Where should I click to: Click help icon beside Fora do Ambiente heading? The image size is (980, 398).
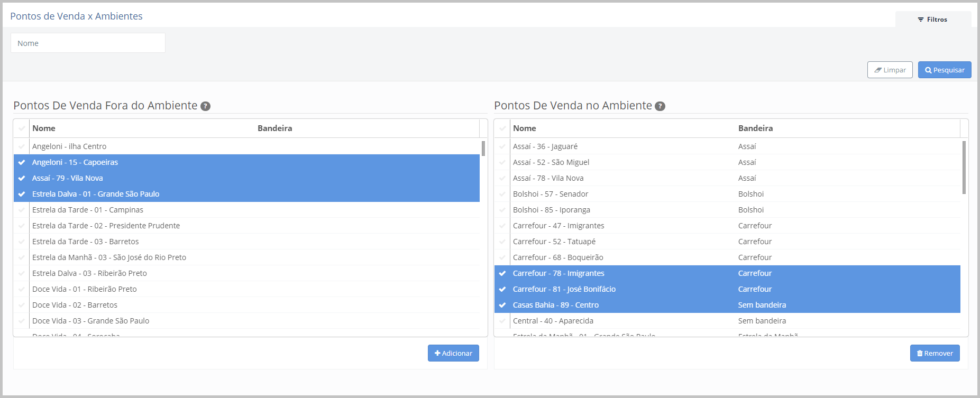pyautogui.click(x=206, y=106)
